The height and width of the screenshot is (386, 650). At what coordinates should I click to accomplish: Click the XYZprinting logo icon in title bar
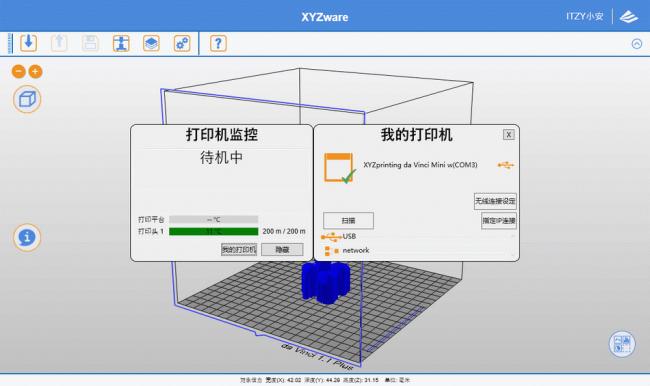pyautogui.click(x=629, y=17)
